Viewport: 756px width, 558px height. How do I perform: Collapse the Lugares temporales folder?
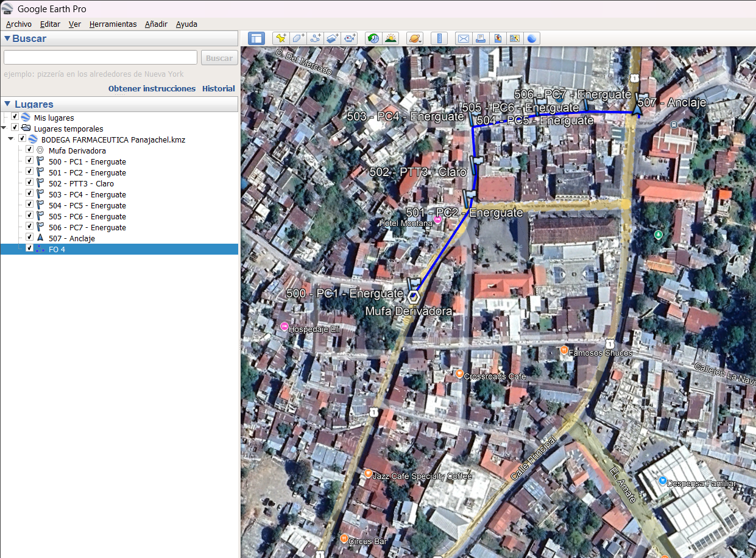click(5, 129)
